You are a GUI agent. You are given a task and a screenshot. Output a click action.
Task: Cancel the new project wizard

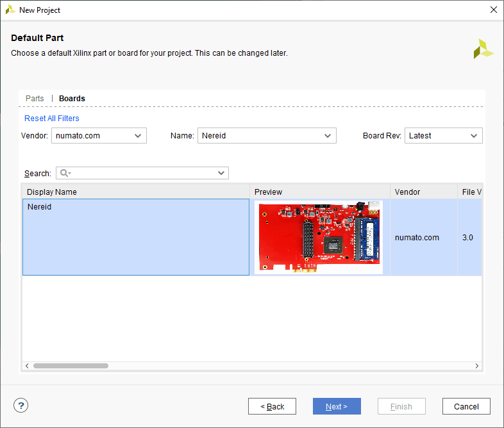pos(466,406)
